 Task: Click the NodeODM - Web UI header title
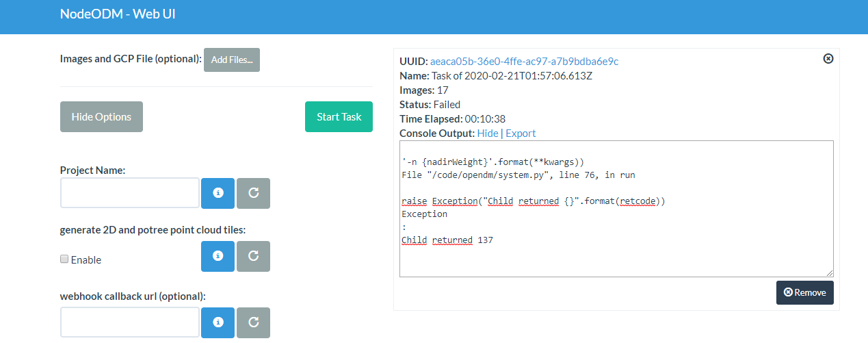(118, 14)
